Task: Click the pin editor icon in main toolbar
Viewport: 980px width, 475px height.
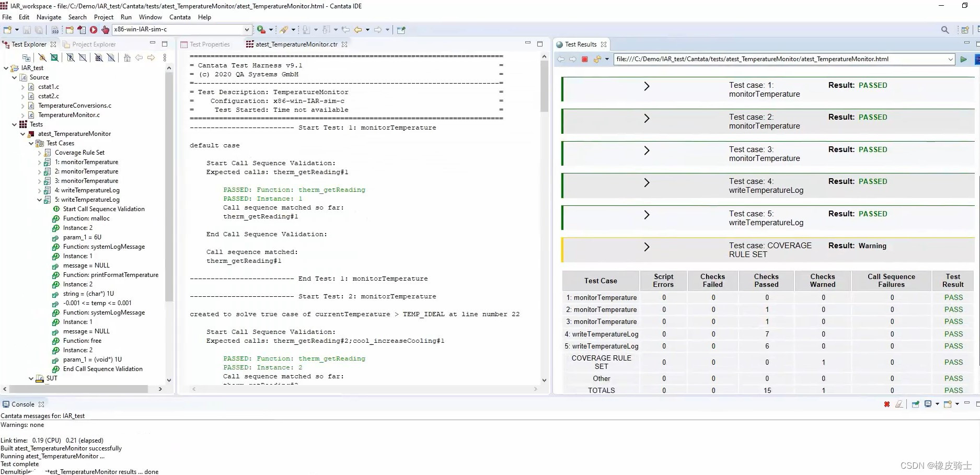Action: 401,30
